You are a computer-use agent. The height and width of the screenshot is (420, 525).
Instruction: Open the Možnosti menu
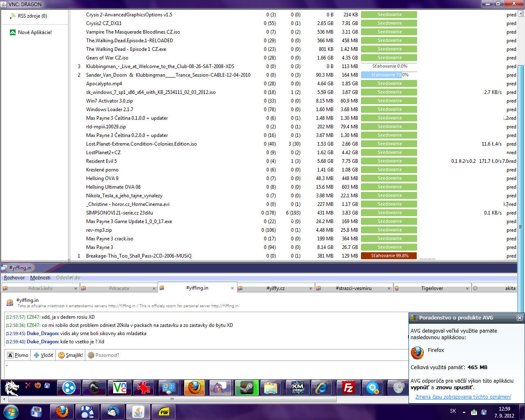tap(40, 278)
